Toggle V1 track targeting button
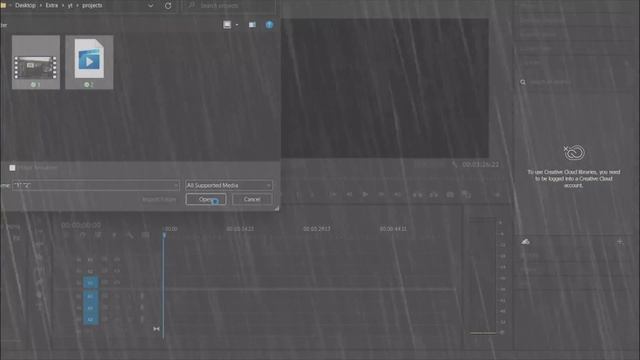Screen dimensions: 640x360 pyautogui.click(x=91, y=282)
